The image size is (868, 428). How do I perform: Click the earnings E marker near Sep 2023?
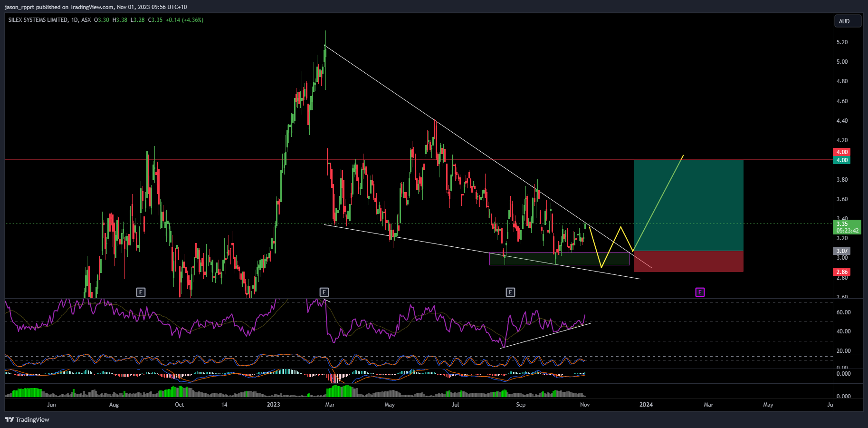(510, 292)
